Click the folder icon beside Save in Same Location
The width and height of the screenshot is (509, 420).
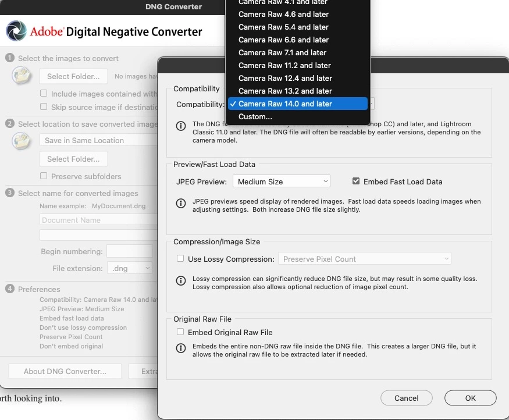click(22, 141)
